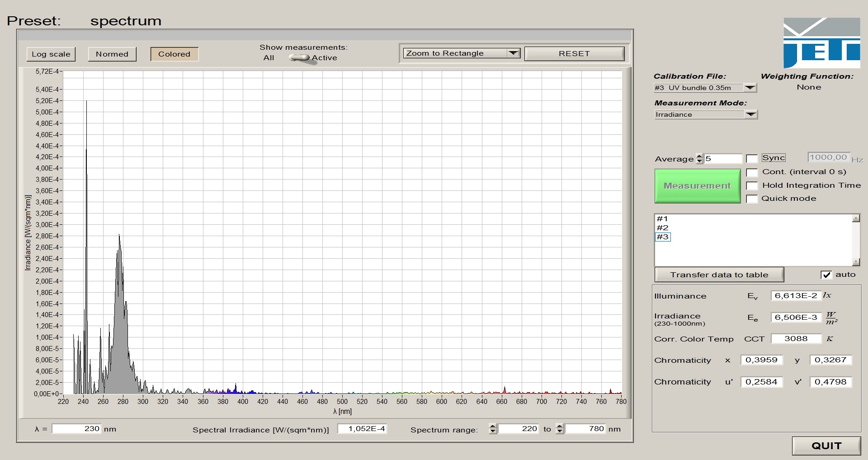
Task: Open the Measurement Mode dropdown
Action: pos(751,114)
